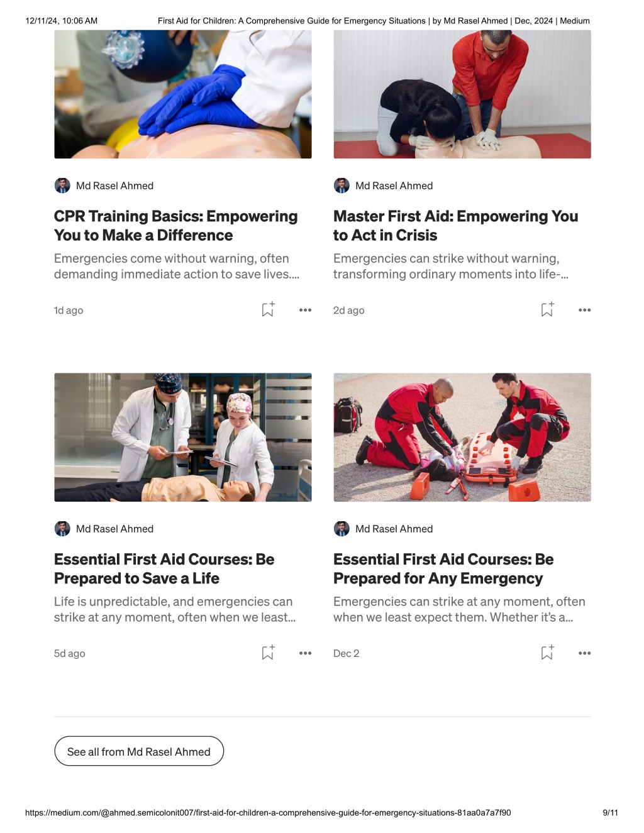Save the Master First Aid article bookmark
Image resolution: width=644 pixels, height=833 pixels.
click(547, 309)
